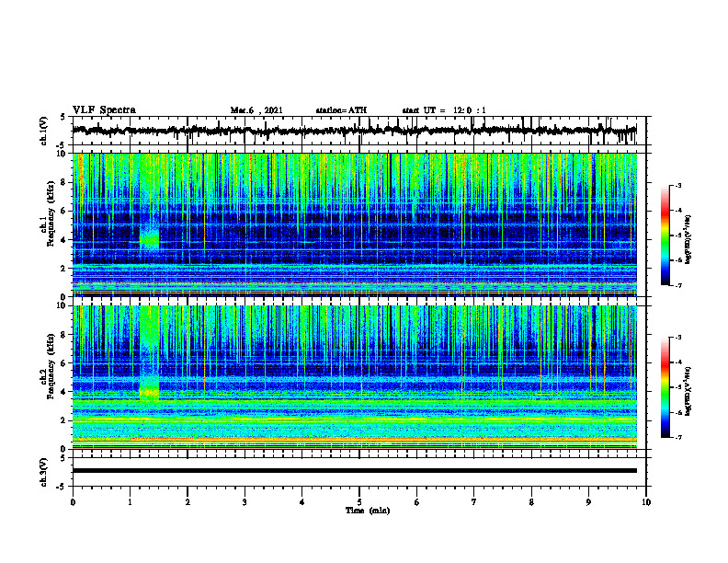Viewport: 728px width, 563px height.
Task: Click the "ch.3(V)" axis label
Action: coord(44,472)
